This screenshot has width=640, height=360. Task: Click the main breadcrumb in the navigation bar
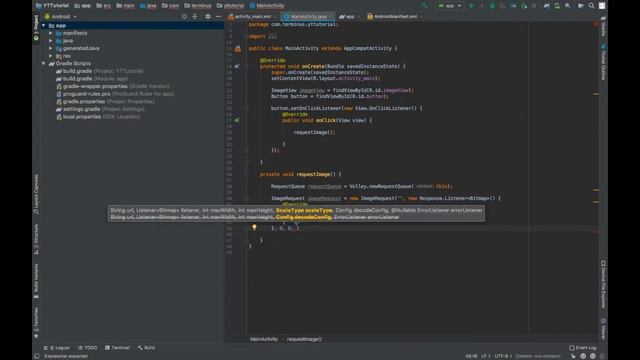pyautogui.click(x=125, y=6)
